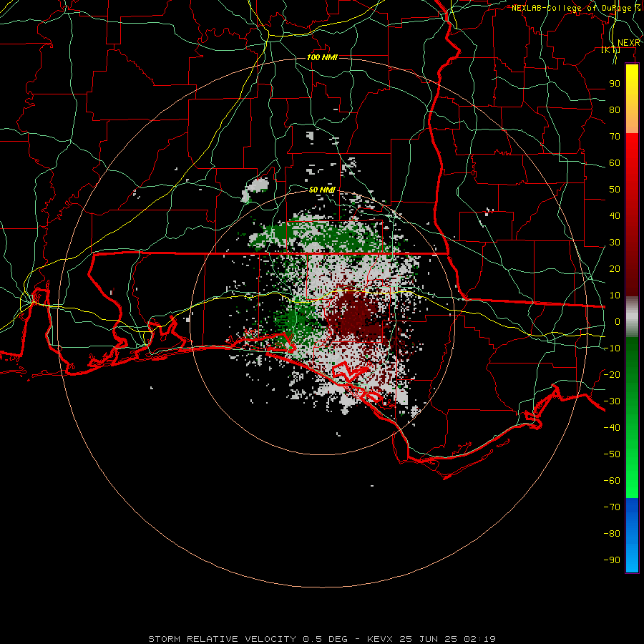Click the -80 value on the velocity scale

tap(612, 534)
